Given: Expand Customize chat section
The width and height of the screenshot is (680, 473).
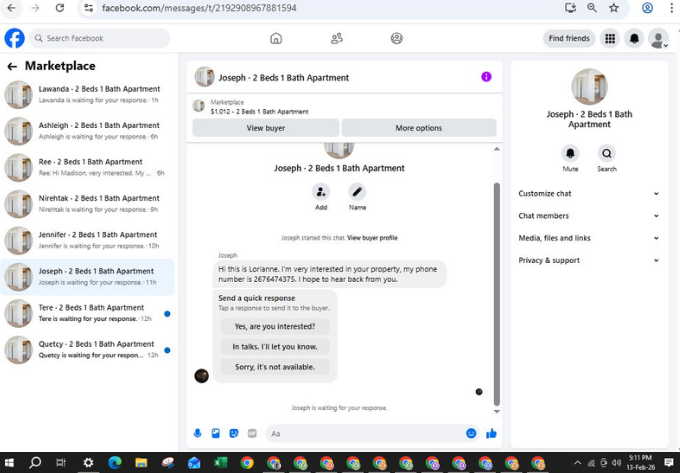Looking at the screenshot, I should 589,194.
